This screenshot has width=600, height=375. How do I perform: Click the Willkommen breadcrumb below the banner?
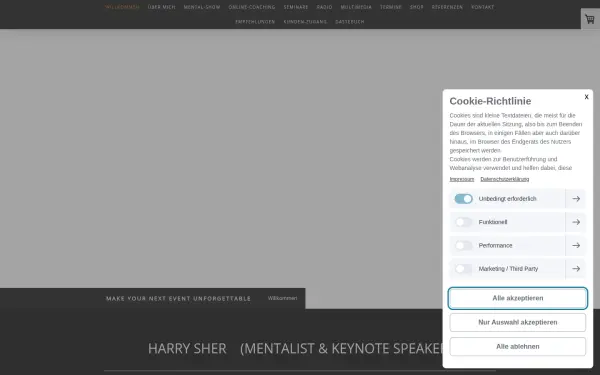[x=282, y=298]
